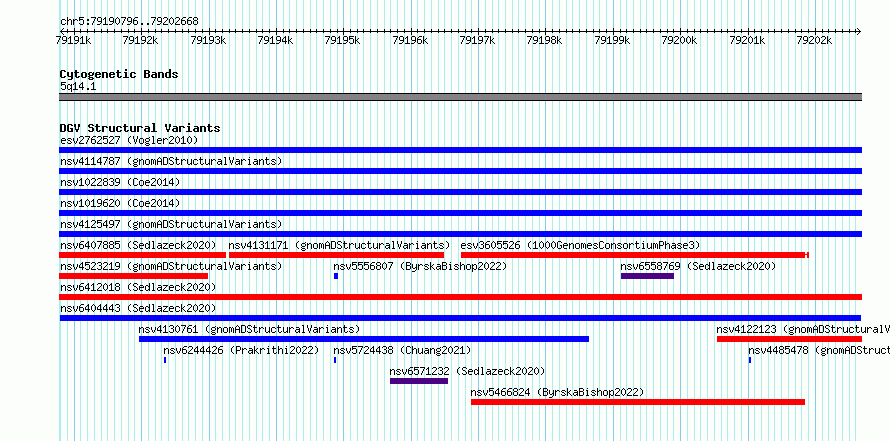Open the nsv6412018 (Sedlazeck2020) label
This screenshot has width=890, height=441.
[x=138, y=287]
